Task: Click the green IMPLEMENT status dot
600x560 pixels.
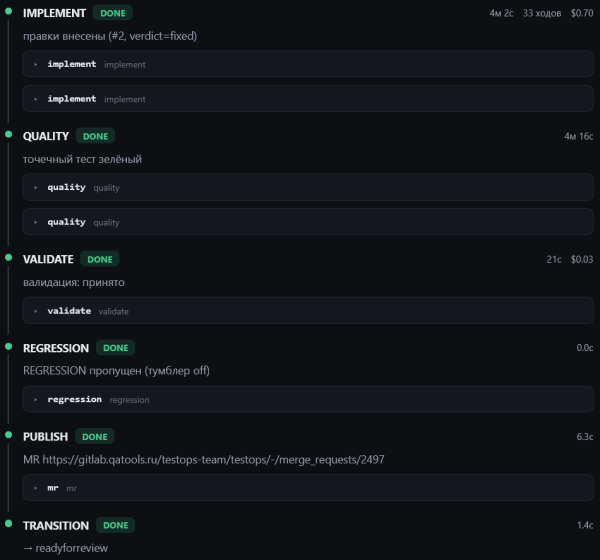Action: coord(8,11)
